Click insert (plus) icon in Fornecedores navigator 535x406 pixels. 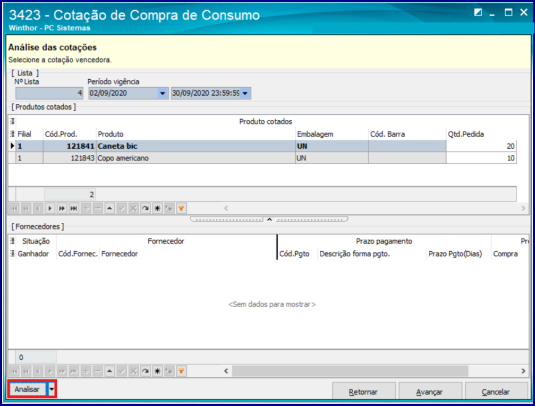click(x=86, y=371)
